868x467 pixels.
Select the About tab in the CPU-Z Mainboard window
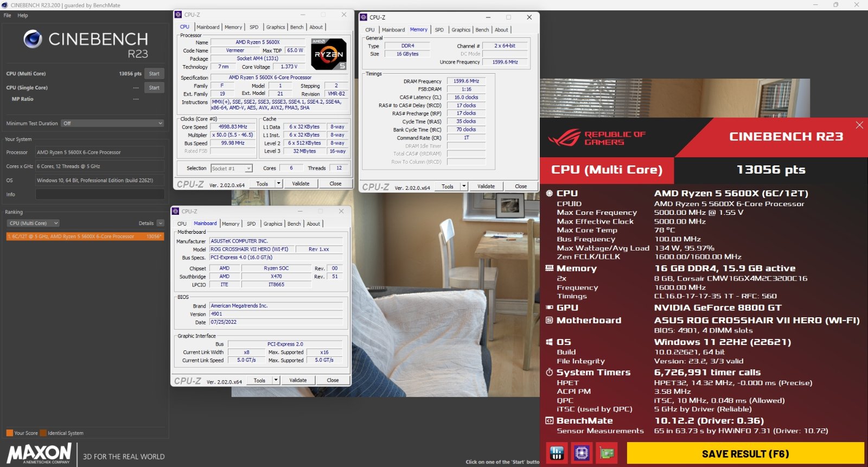(314, 224)
